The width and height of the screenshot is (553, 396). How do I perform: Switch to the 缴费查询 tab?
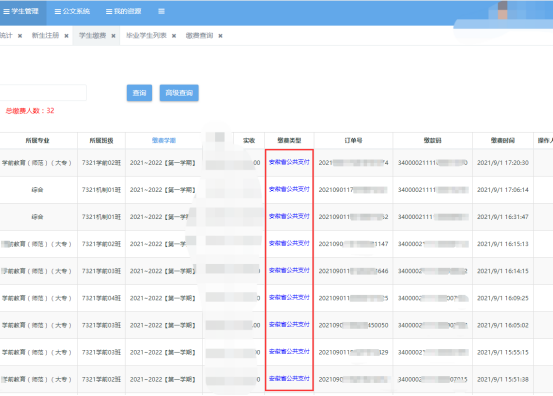(200, 35)
